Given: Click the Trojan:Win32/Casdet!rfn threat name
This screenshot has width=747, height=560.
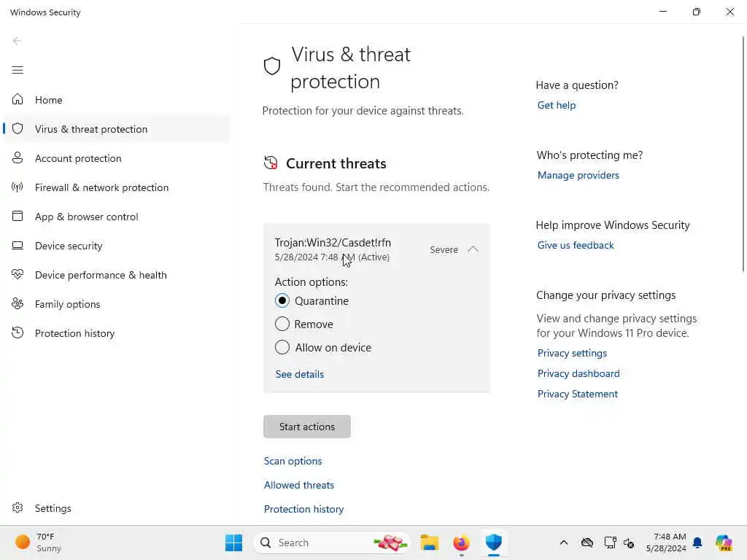Looking at the screenshot, I should click(x=333, y=242).
